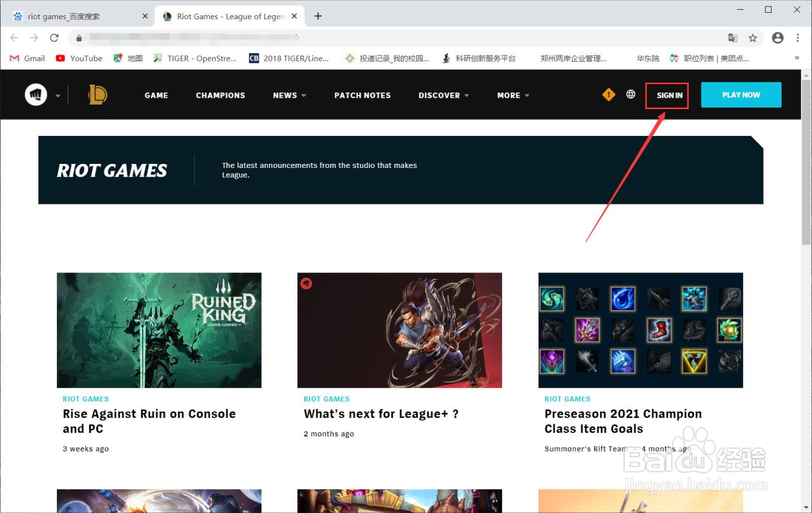Screen dimensions: 812x513
Task: Open the Chrome profile avatar icon
Action: click(x=777, y=38)
